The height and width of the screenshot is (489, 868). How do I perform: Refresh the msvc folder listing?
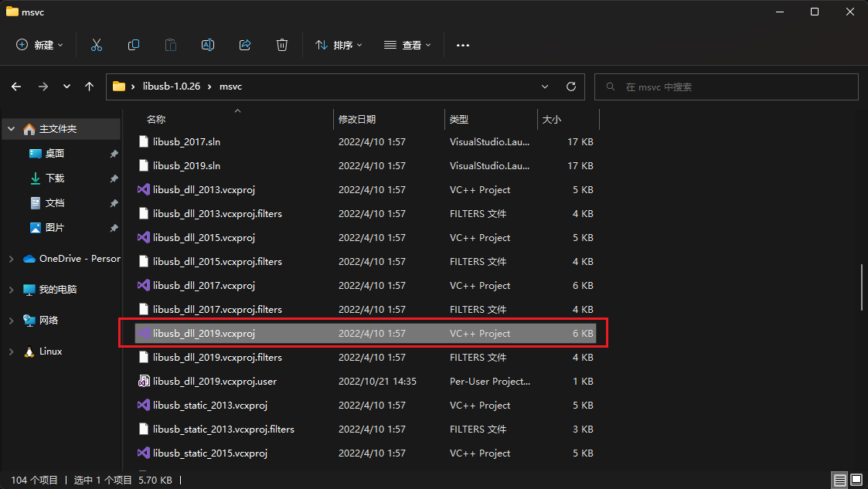click(x=571, y=87)
